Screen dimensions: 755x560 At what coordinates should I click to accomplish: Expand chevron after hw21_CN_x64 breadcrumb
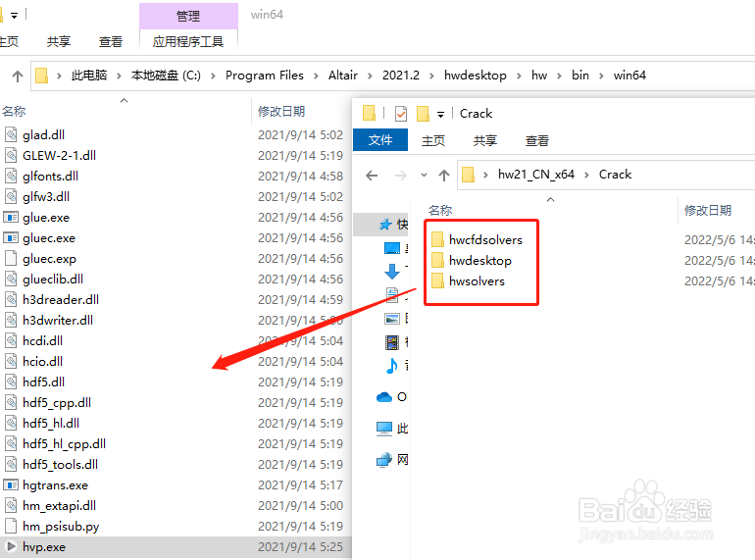(586, 175)
